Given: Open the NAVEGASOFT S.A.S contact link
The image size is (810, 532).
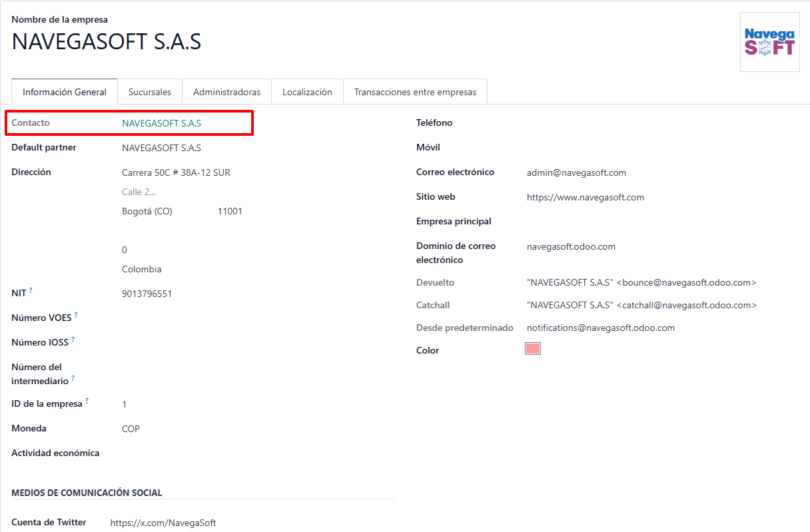Looking at the screenshot, I should [161, 123].
